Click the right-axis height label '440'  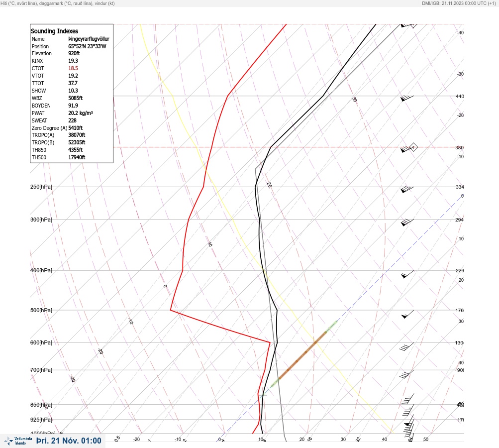(x=460, y=96)
